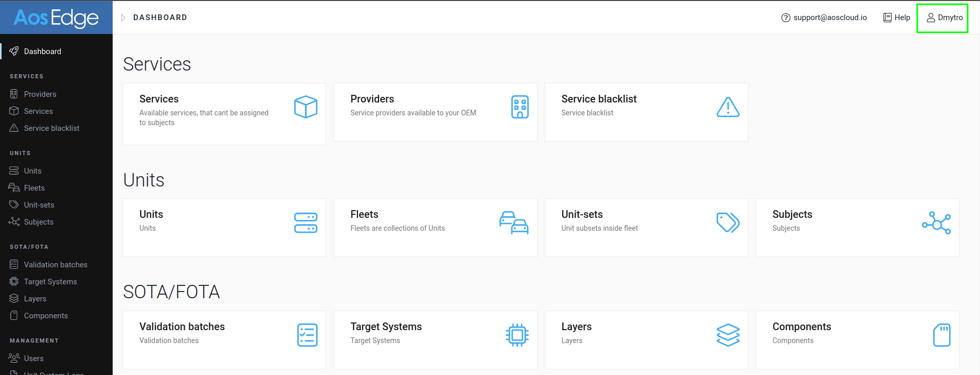Open the Help link in header
This screenshot has width=980, height=375.
(x=897, y=18)
